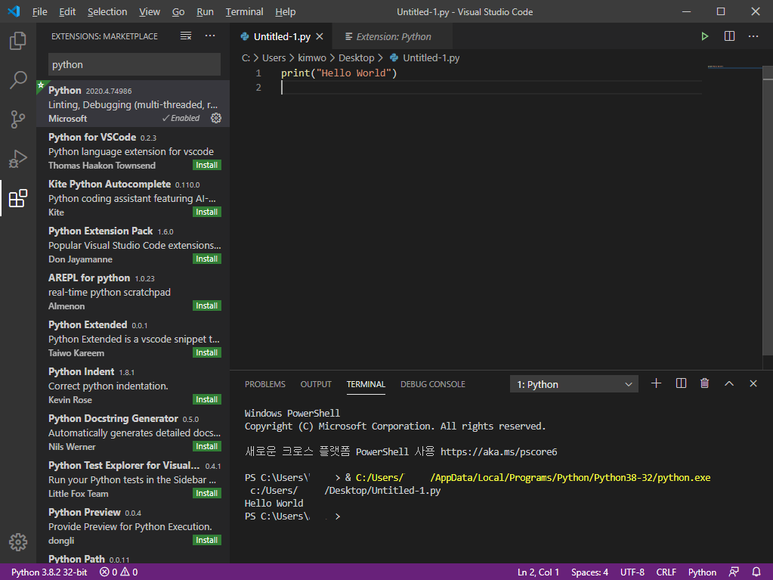Select Python 3.8.2 32-bit interpreter in status bar
773x580 pixels.
tap(49, 572)
